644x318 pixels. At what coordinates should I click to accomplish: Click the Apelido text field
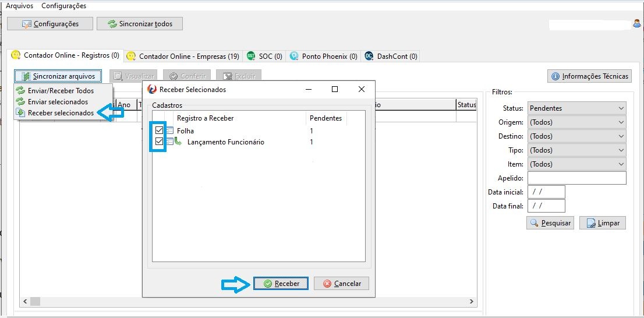(576, 178)
